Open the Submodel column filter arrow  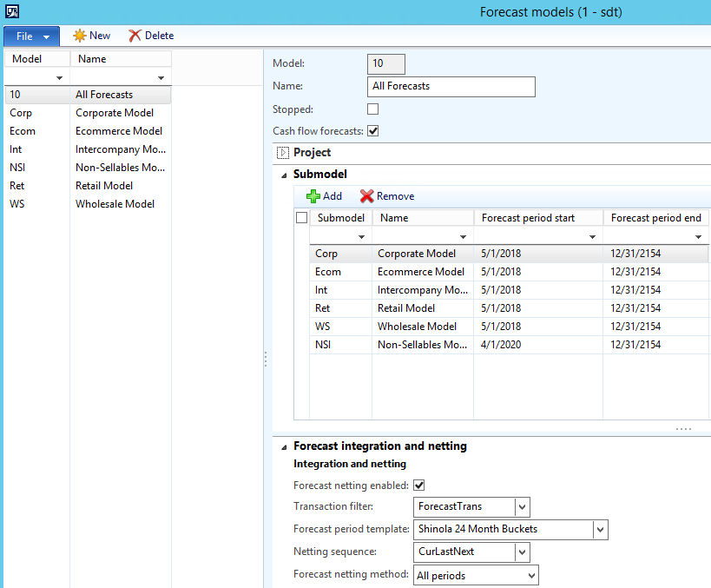pyautogui.click(x=361, y=236)
